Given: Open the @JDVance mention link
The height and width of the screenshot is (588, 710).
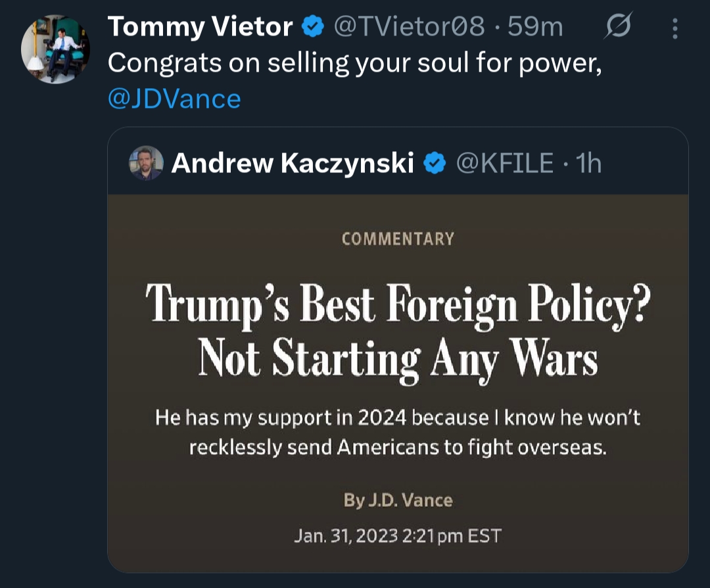Looking at the screenshot, I should (x=174, y=99).
